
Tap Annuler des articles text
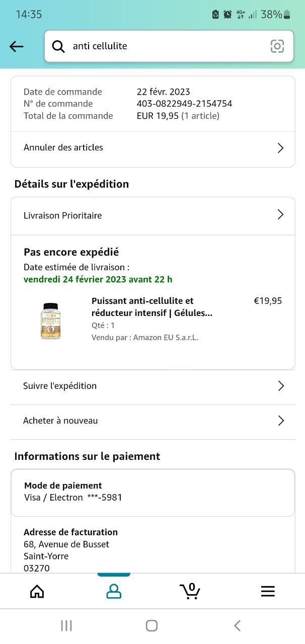pyautogui.click(x=63, y=147)
